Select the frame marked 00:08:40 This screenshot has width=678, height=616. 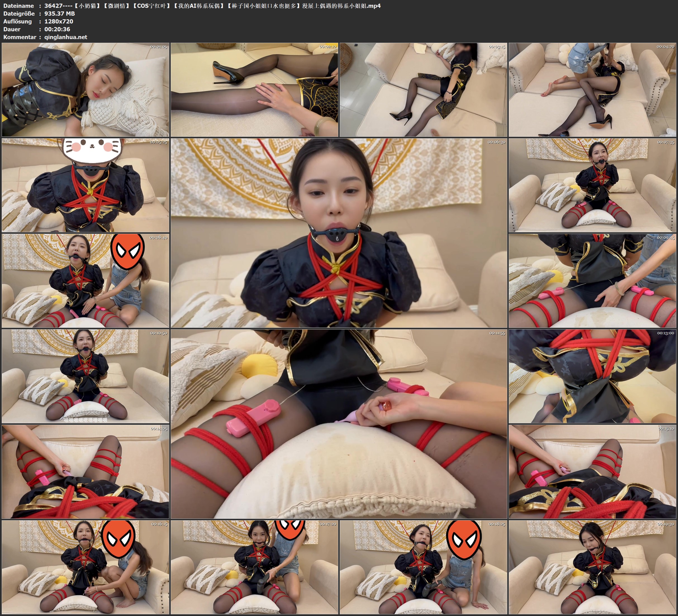click(x=85, y=281)
